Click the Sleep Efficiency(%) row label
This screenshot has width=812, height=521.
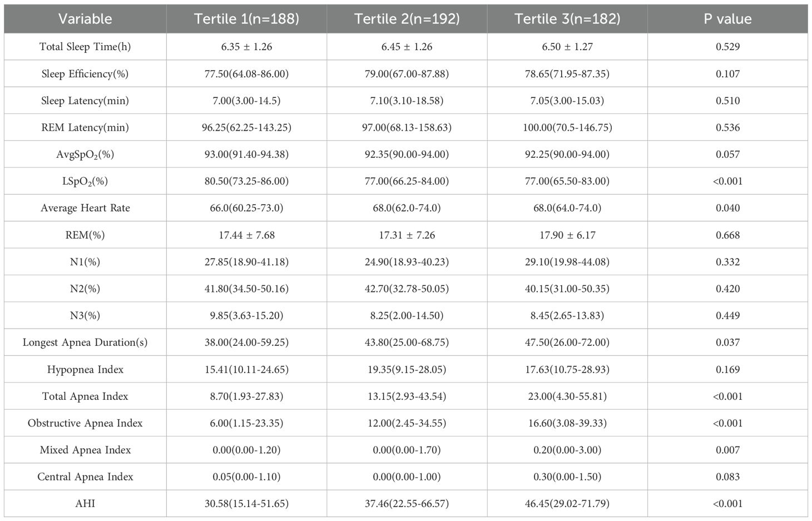click(85, 74)
